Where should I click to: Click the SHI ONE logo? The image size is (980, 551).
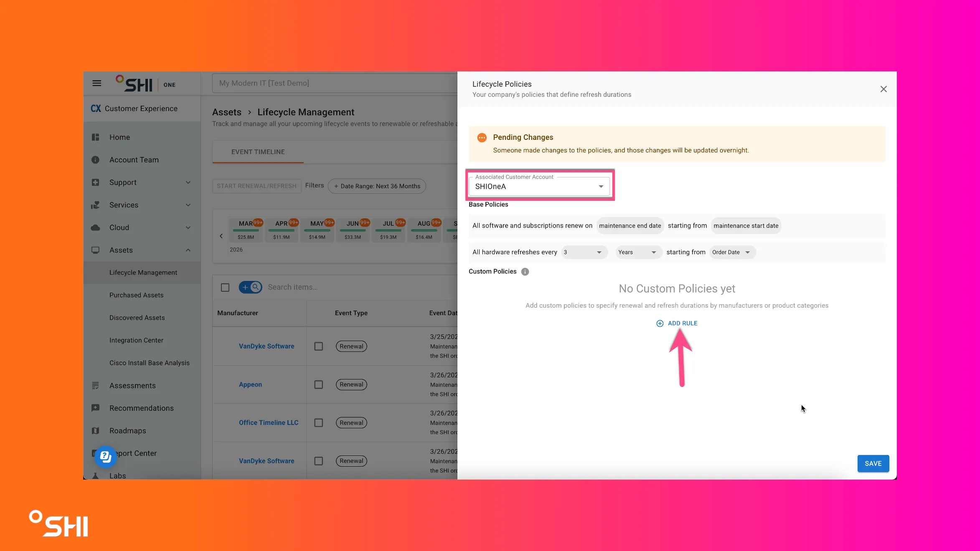[146, 83]
